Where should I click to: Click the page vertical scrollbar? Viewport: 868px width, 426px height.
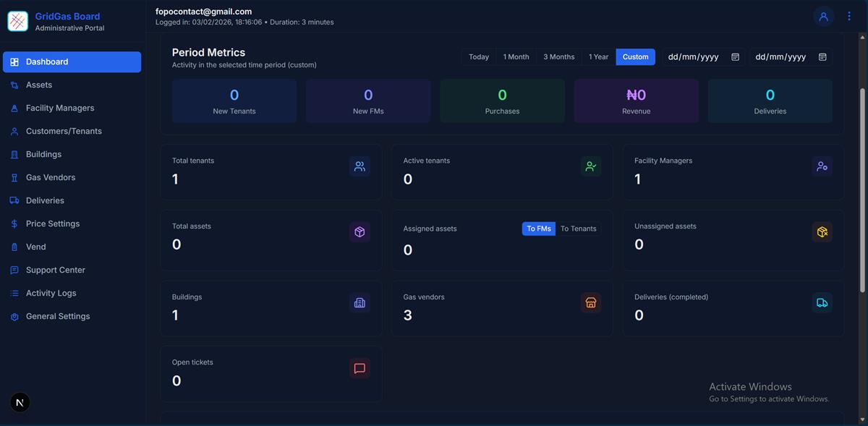pyautogui.click(x=861, y=190)
